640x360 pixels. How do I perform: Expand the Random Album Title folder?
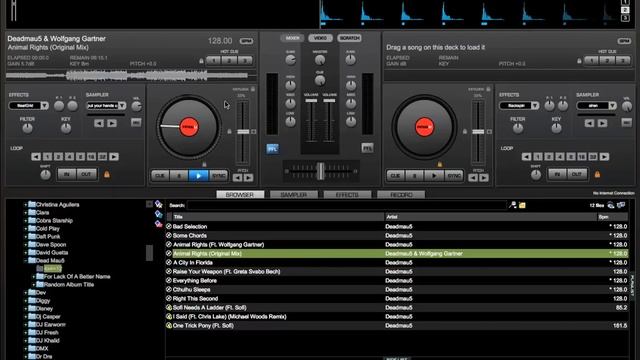pyautogui.click(x=33, y=284)
